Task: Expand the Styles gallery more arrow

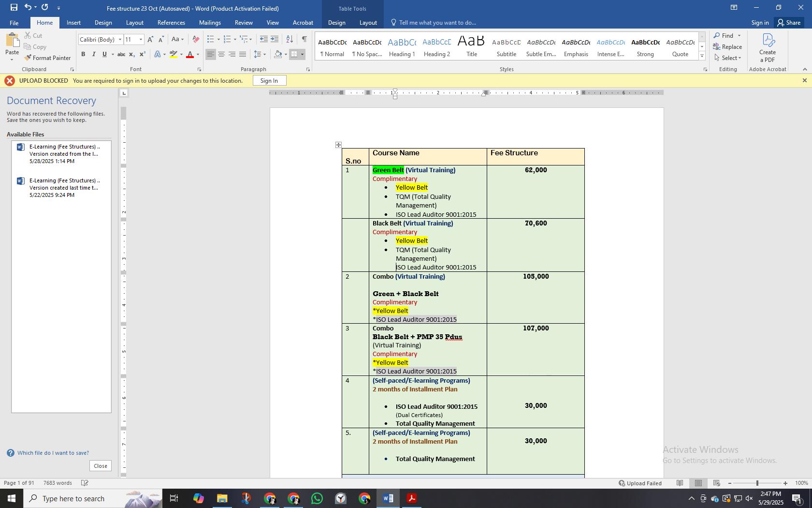Action: 702,57
